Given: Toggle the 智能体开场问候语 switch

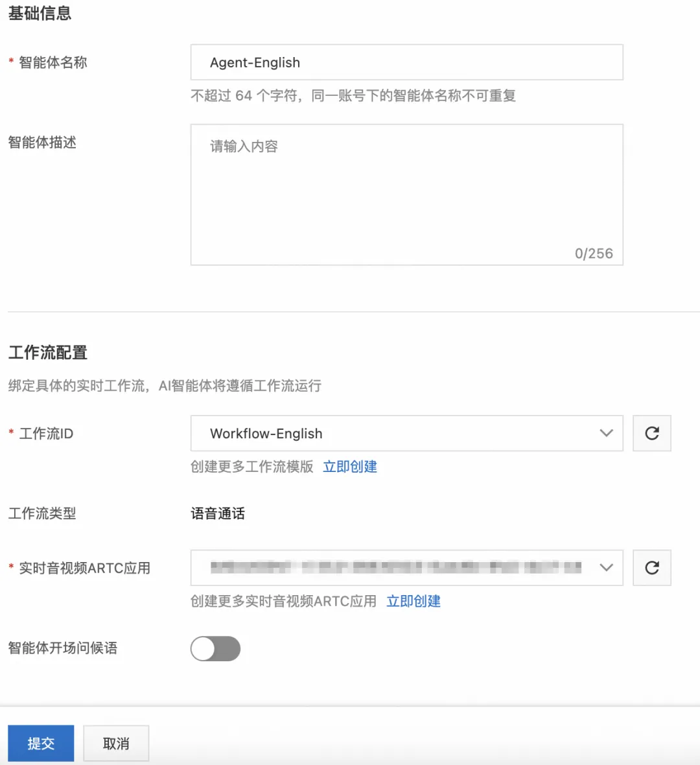Looking at the screenshot, I should pos(215,648).
